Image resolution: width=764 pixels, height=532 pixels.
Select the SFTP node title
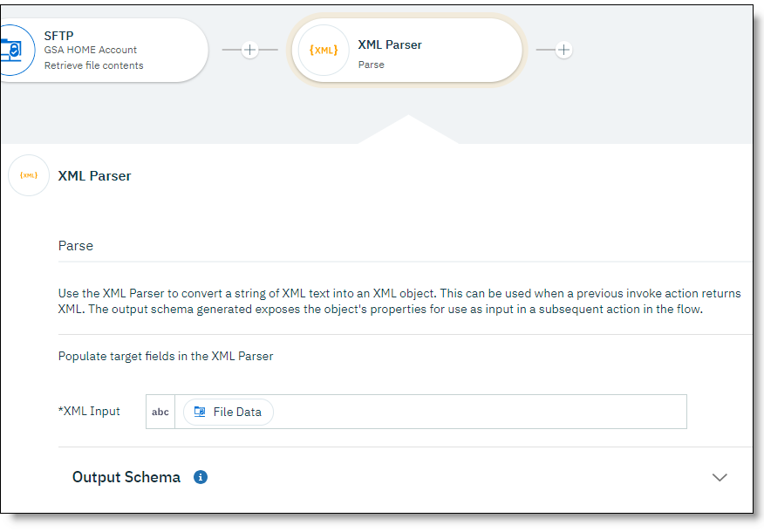pyautogui.click(x=59, y=36)
